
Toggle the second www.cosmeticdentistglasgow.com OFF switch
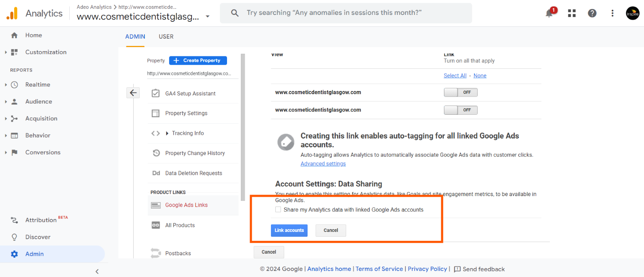(460, 110)
